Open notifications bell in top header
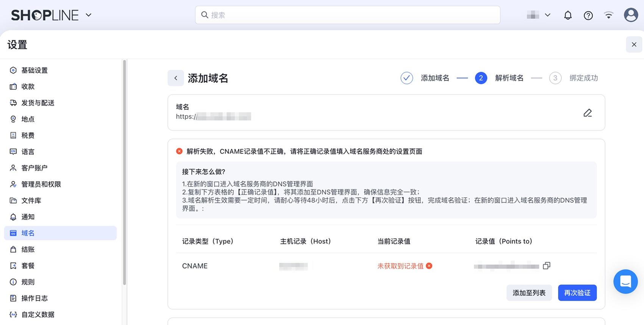644x325 pixels. tap(568, 15)
